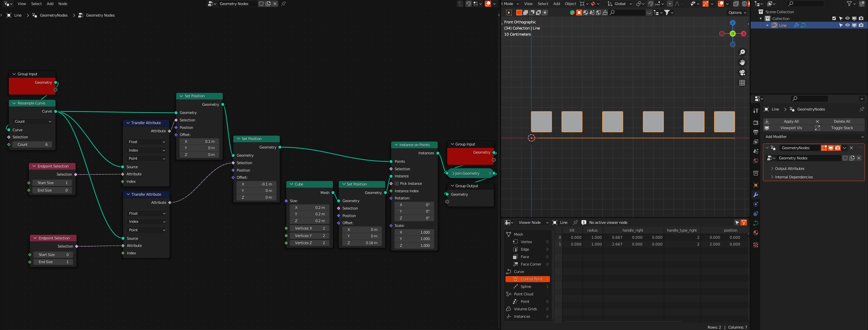Open the Output properties tab
The height and width of the screenshot is (330, 868).
[755, 132]
